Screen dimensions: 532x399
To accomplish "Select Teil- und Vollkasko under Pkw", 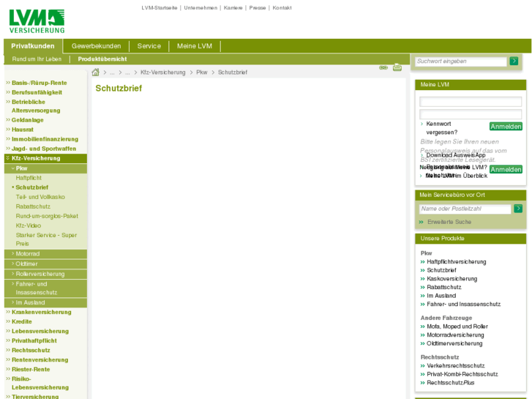I will coord(40,197).
